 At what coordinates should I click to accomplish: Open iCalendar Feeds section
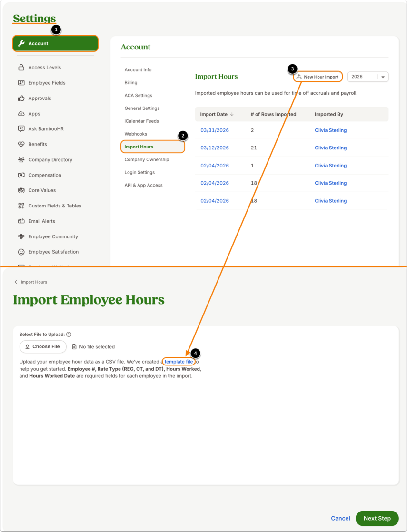click(141, 121)
